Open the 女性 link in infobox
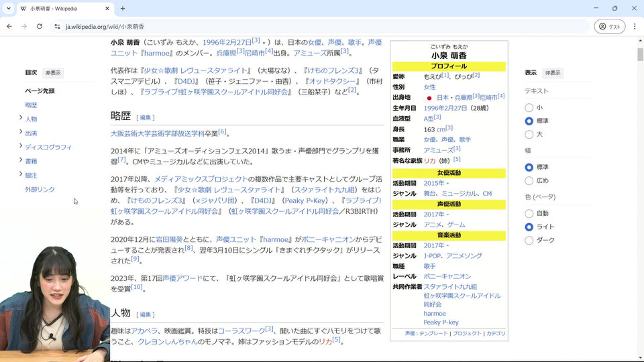Image resolution: width=644 pixels, height=362 pixels. pos(429,87)
